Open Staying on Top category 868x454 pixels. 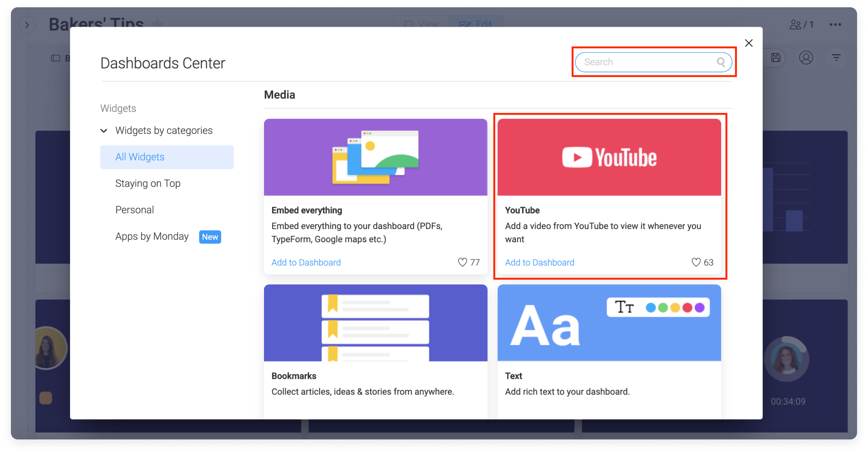pos(148,184)
